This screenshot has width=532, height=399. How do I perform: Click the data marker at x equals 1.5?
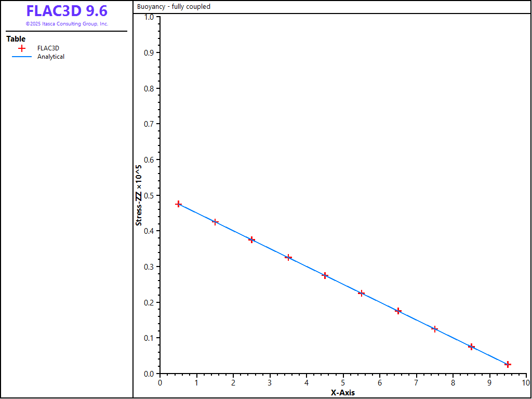pyautogui.click(x=215, y=222)
